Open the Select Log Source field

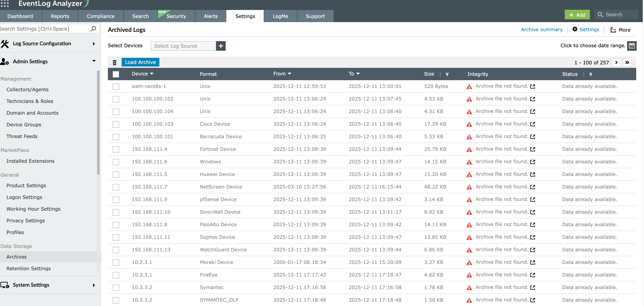coord(183,46)
